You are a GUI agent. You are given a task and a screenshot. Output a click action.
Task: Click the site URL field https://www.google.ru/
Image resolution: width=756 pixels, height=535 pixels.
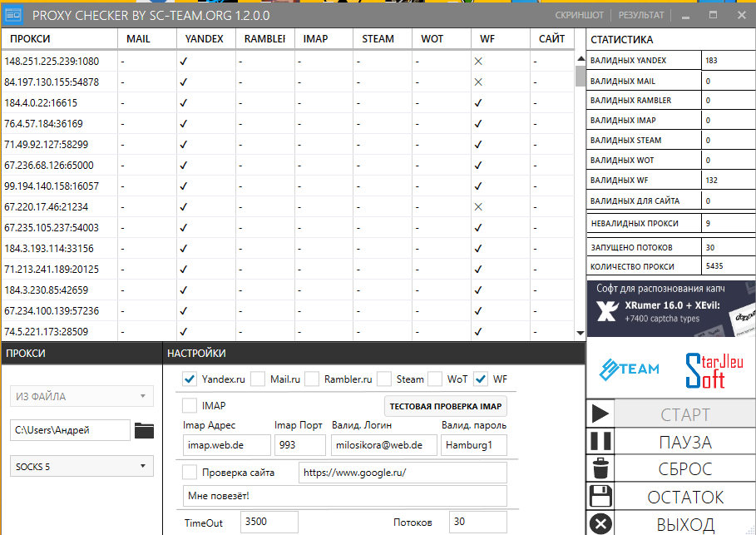click(x=403, y=473)
